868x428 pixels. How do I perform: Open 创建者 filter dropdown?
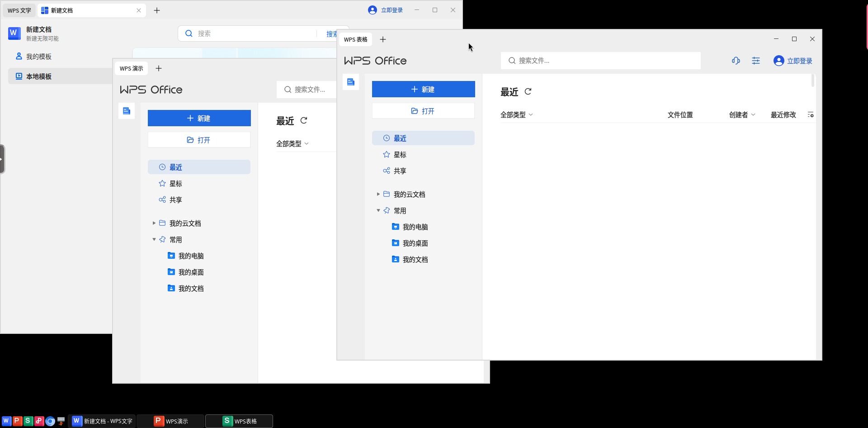(x=742, y=114)
